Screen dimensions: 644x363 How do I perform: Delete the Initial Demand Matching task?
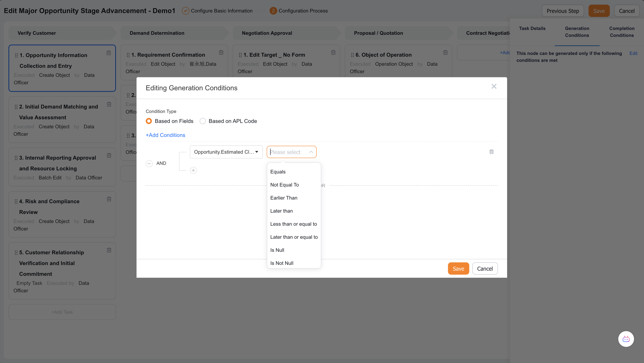(109, 104)
